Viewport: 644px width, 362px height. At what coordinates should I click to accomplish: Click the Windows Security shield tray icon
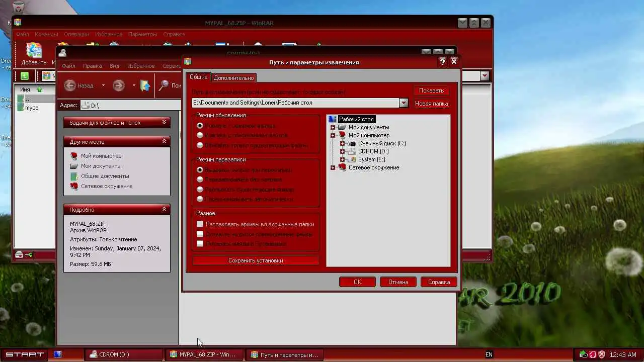click(601, 354)
